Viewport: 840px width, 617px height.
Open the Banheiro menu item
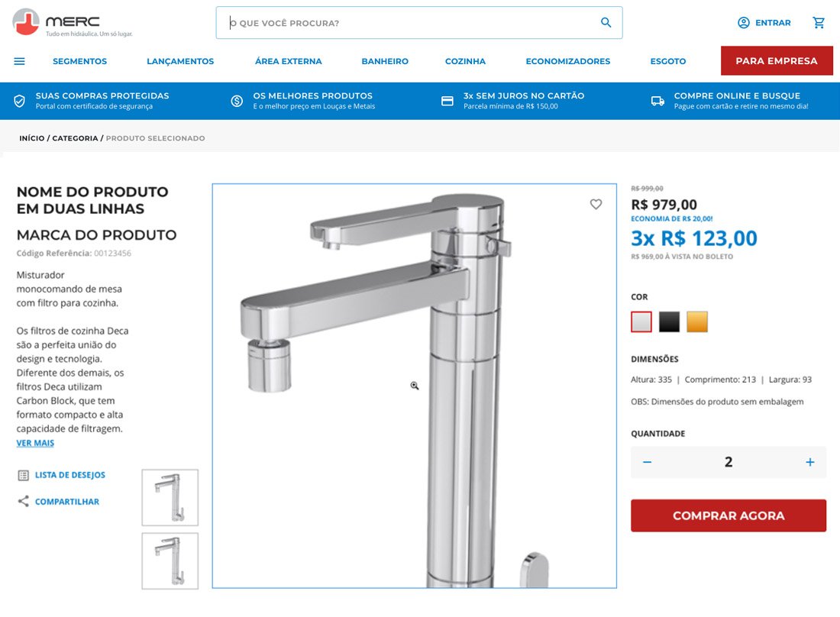tap(385, 61)
